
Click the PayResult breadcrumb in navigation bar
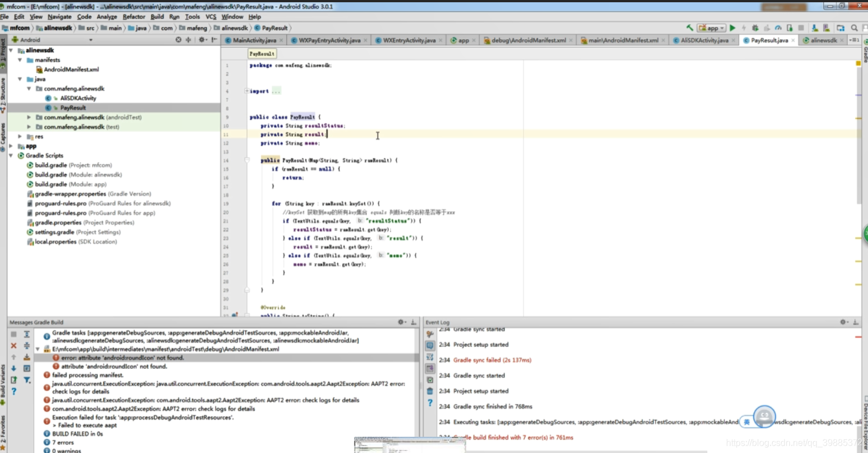271,28
